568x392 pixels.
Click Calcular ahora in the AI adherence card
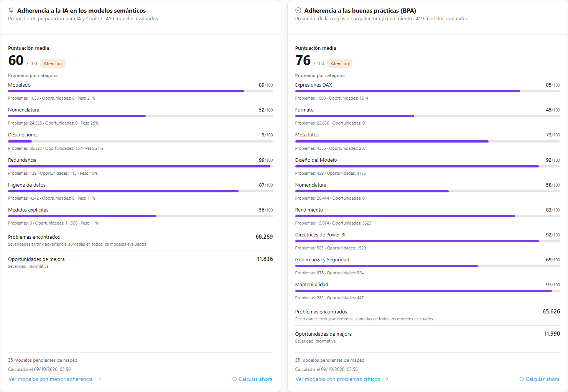[252, 379]
